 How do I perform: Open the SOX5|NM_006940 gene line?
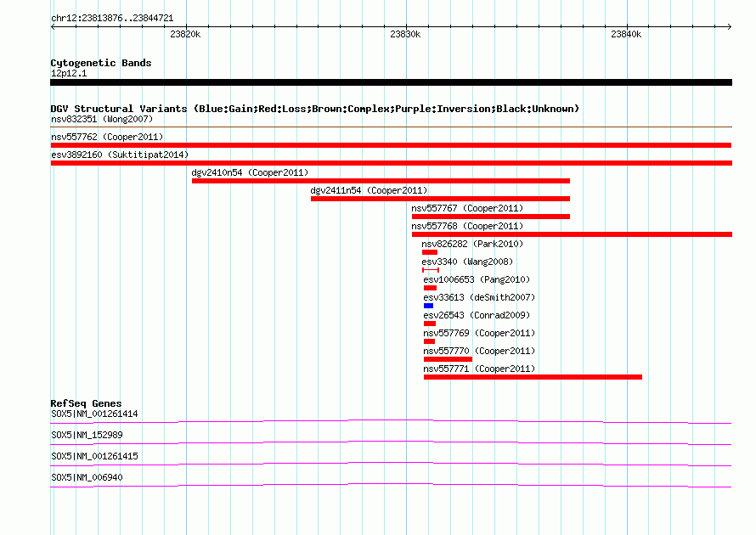(x=391, y=486)
